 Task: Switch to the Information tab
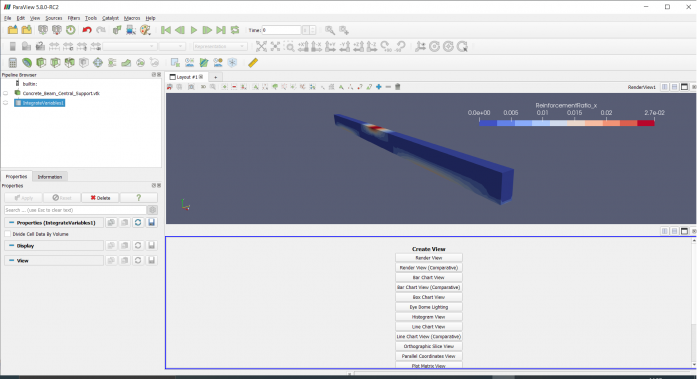pos(50,177)
